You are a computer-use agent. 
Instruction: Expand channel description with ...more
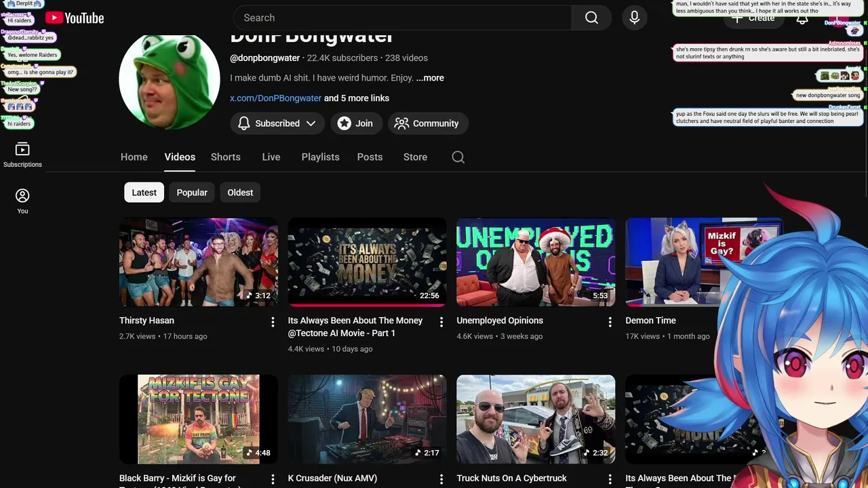(430, 78)
